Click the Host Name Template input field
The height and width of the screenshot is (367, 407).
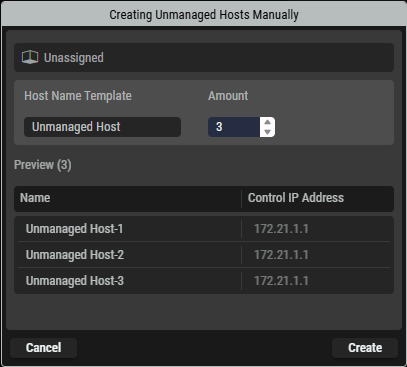102,127
